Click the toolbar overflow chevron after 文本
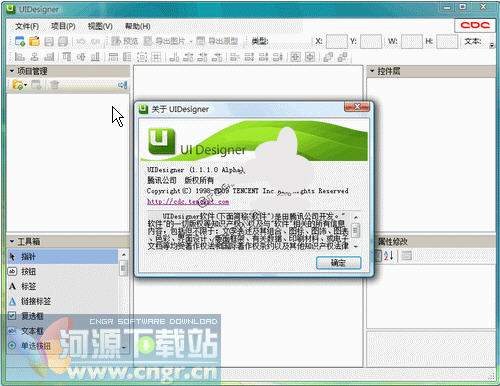 [492, 45]
